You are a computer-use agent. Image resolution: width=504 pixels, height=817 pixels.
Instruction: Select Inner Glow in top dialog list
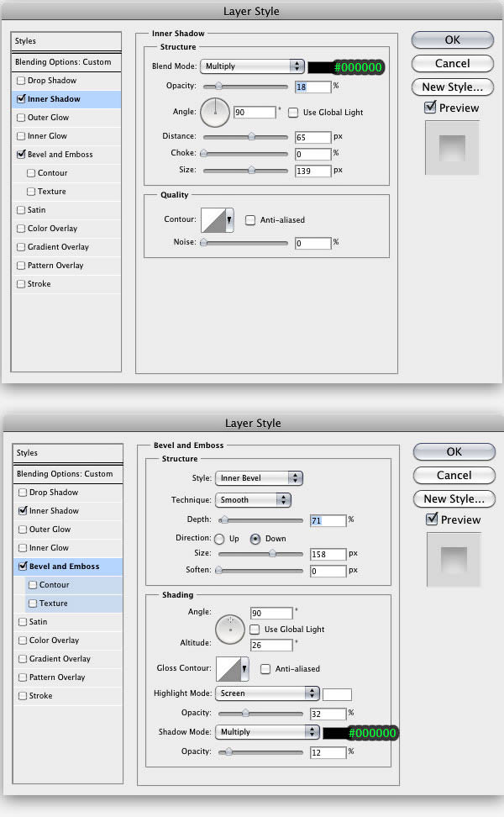(66, 136)
